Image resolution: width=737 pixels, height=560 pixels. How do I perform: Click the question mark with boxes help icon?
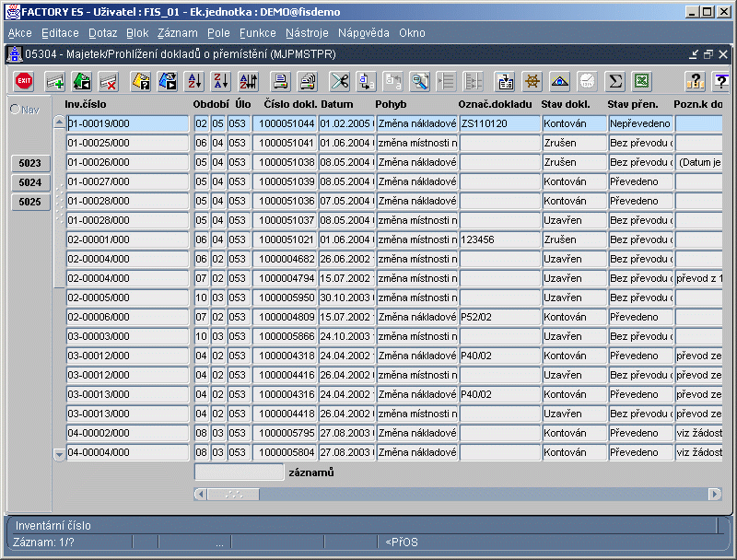point(696,81)
